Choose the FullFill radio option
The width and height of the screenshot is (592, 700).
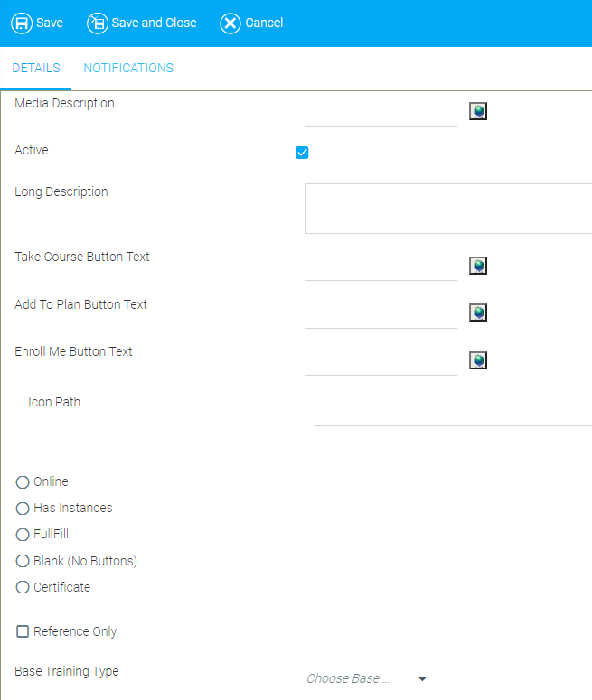point(23,535)
